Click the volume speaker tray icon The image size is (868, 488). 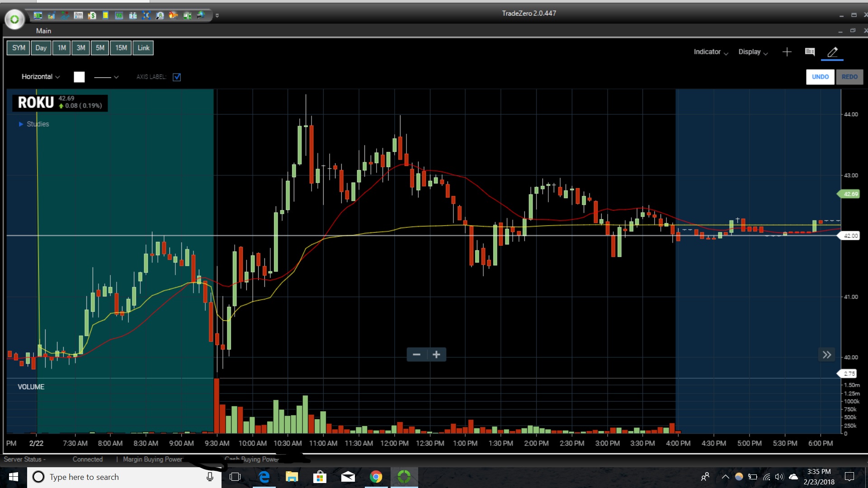tap(779, 477)
